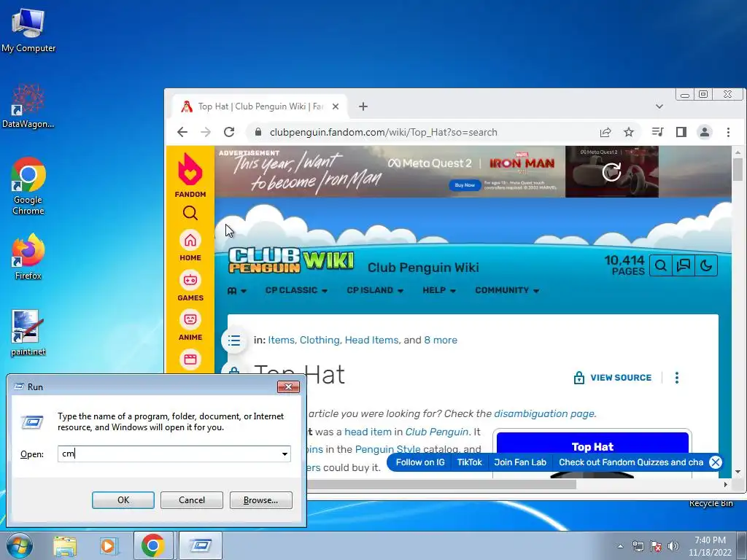Image resolution: width=747 pixels, height=560 pixels.
Task: Expand the CP ISLAND menu
Action: coord(375,290)
